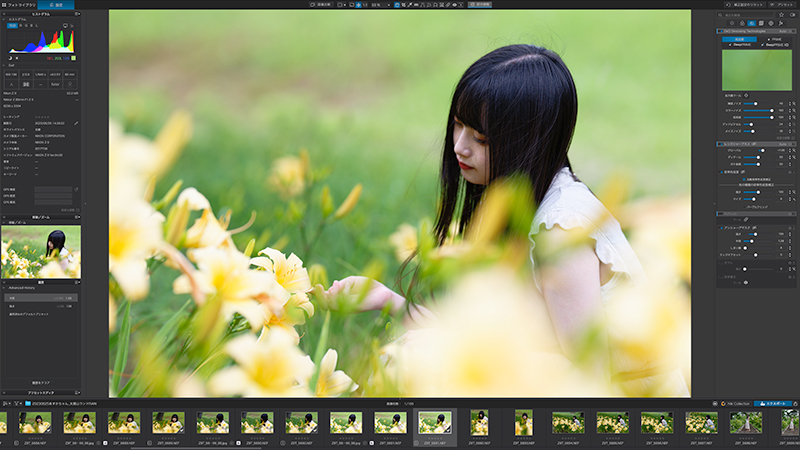Set zoom to 1:1
The height and width of the screenshot is (450, 800).
pos(365,5)
